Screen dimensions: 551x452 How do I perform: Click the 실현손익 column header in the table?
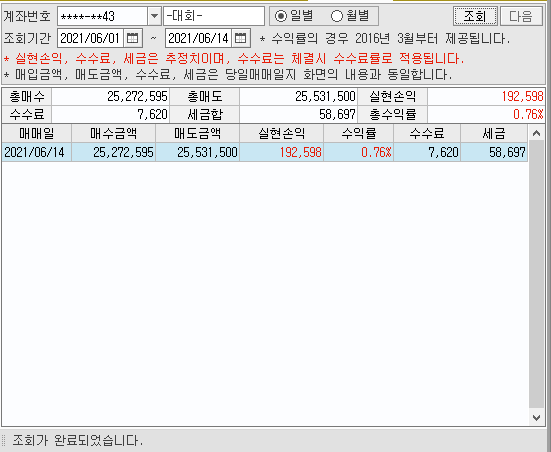281,133
